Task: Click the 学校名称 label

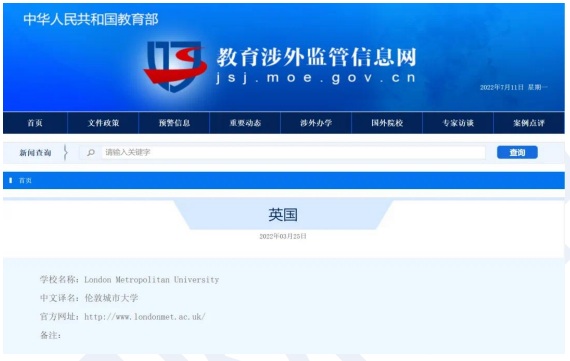Action: pyautogui.click(x=60, y=280)
